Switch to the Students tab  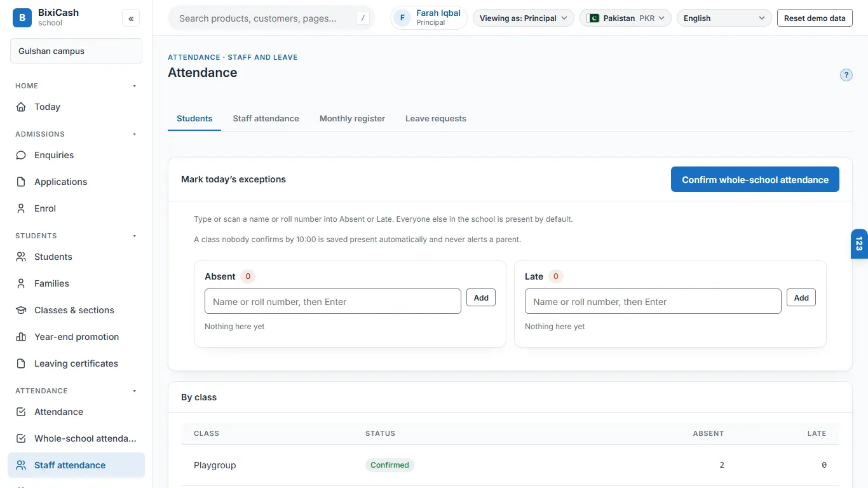tap(194, 119)
